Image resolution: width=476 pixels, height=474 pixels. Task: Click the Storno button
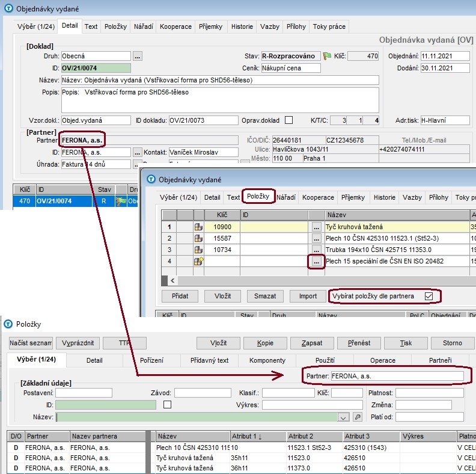coord(453,343)
